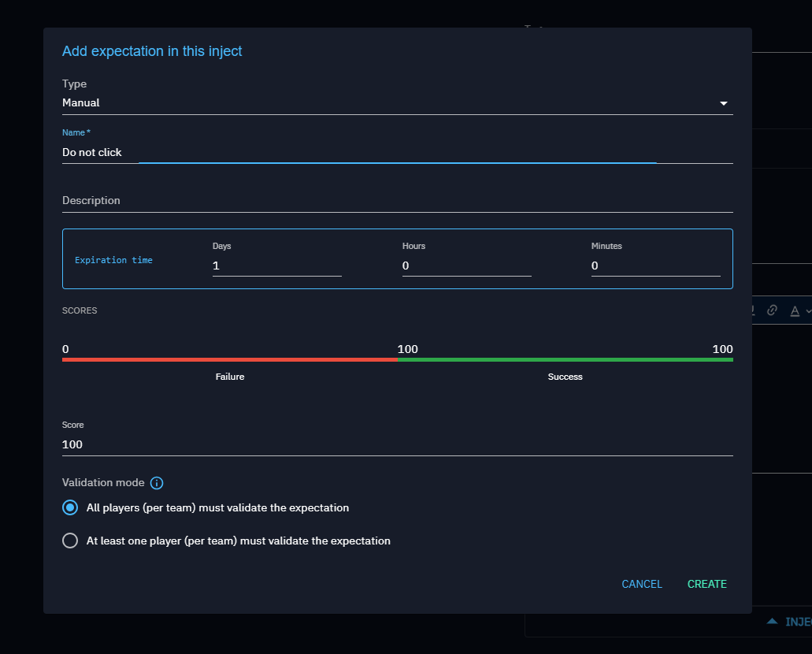Select 'At least one player' radio button

70,541
